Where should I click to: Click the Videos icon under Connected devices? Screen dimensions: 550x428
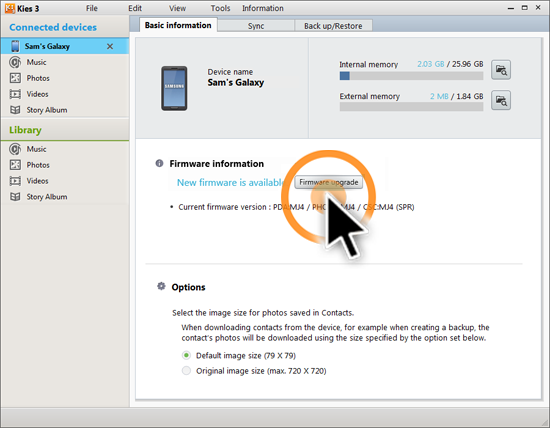point(15,94)
